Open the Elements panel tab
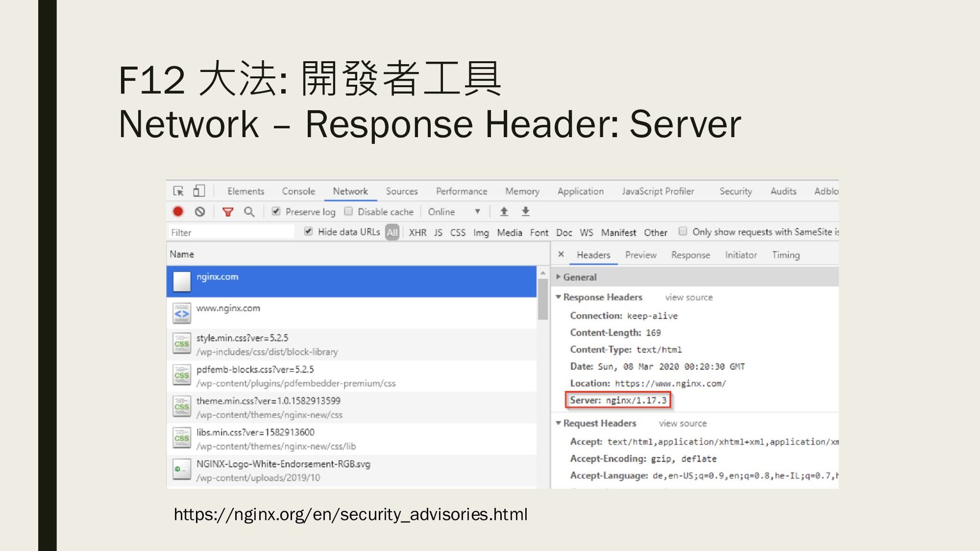This screenshot has height=551, width=980. 246,191
